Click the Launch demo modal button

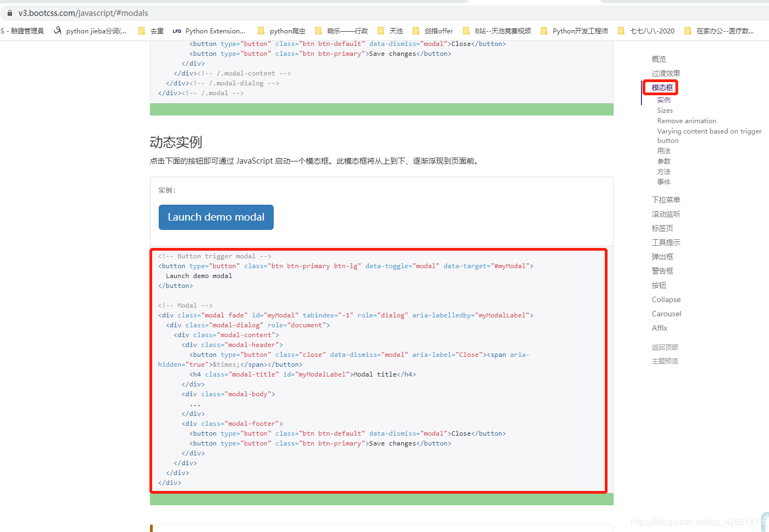(216, 217)
